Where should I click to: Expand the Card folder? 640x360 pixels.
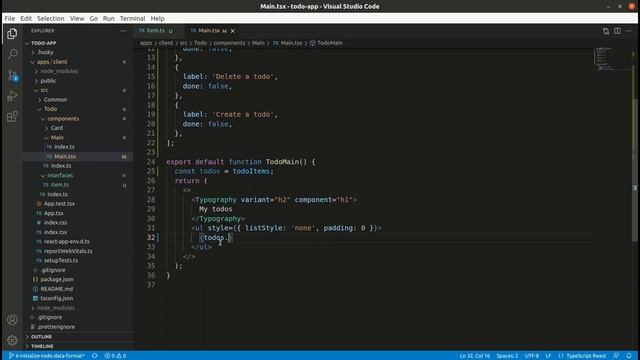point(78,128)
